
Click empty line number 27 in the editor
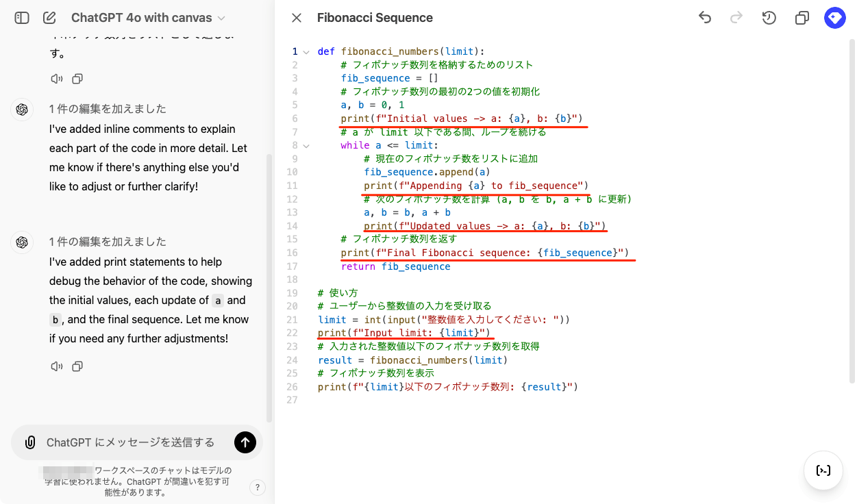tap(293, 400)
